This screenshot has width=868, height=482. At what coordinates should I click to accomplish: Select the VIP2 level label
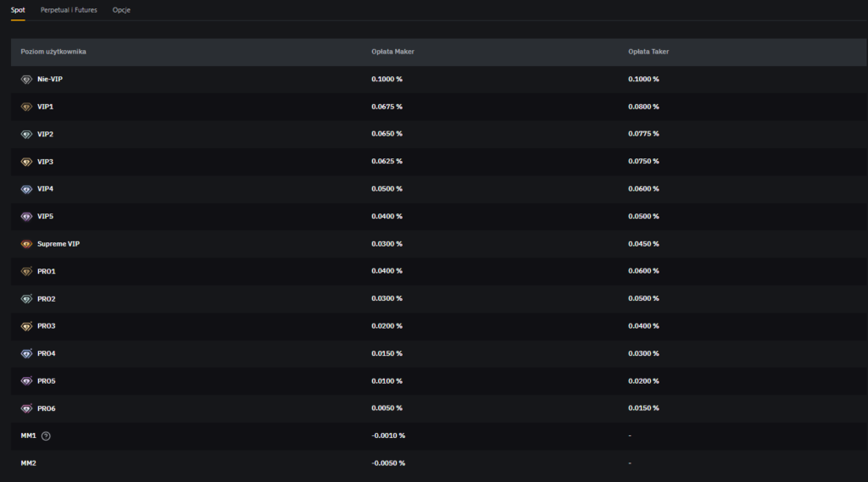(x=46, y=134)
